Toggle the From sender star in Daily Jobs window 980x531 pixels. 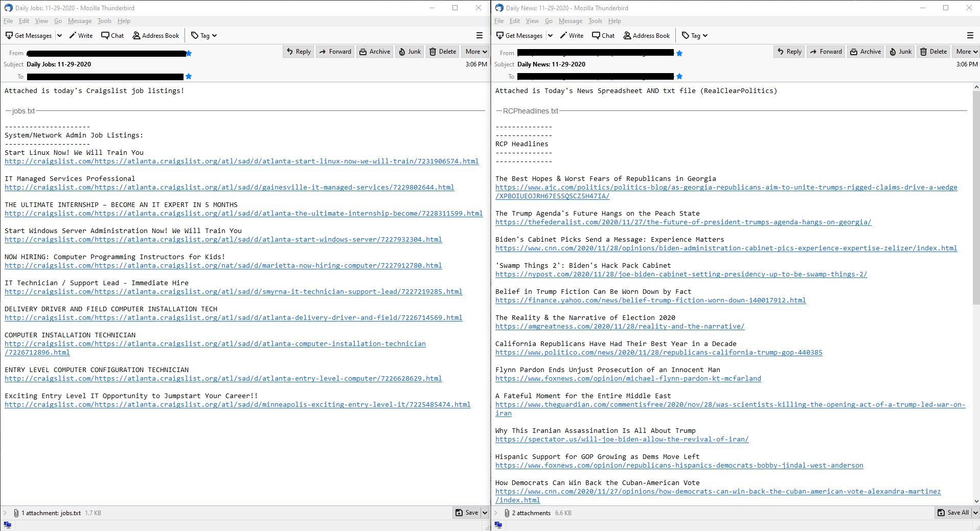click(x=189, y=53)
